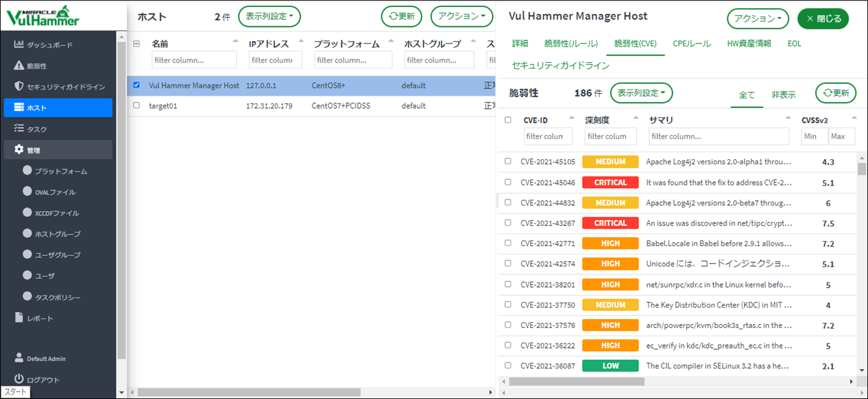Open host list アクション dropdown
The image size is (868, 399).
click(462, 17)
